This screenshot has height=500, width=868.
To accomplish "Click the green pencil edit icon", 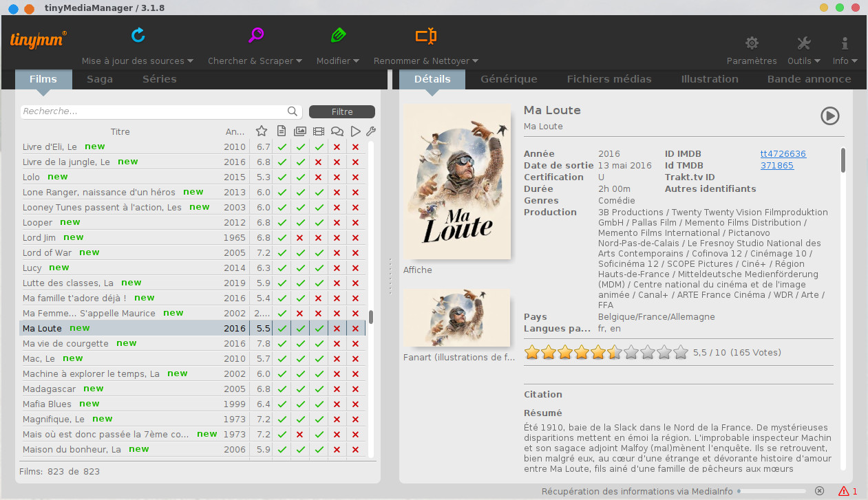I will coord(337,35).
